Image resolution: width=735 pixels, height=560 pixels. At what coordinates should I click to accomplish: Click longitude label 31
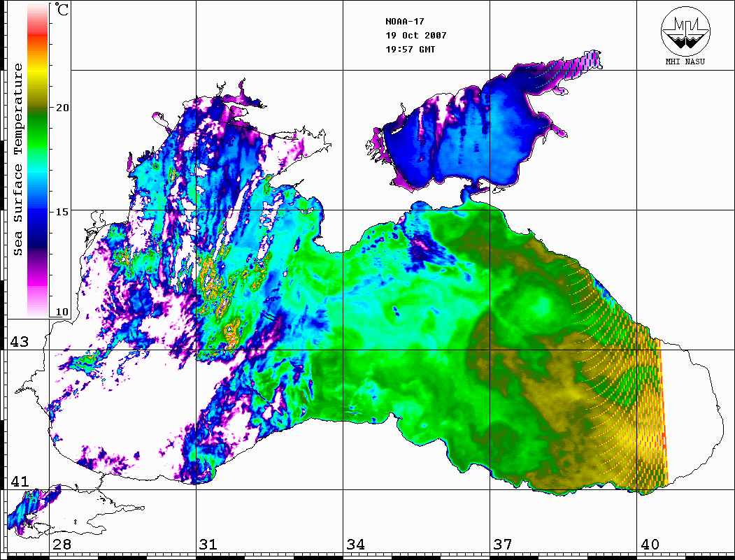(208, 545)
